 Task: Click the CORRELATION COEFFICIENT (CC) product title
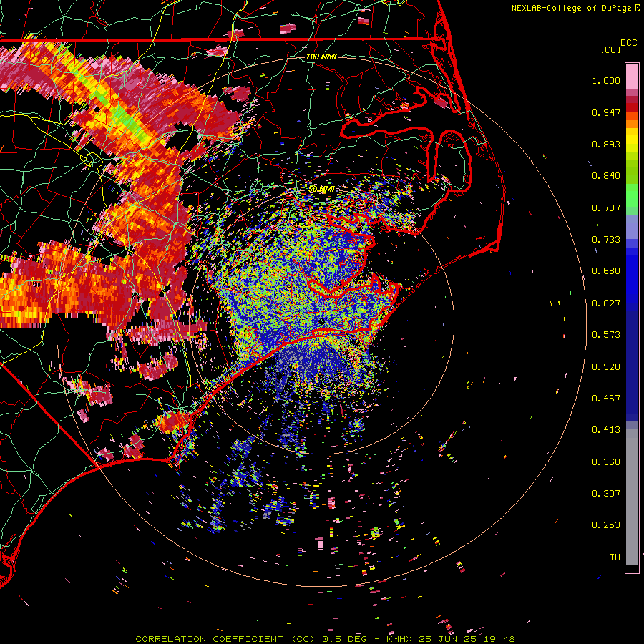[x=226, y=639]
